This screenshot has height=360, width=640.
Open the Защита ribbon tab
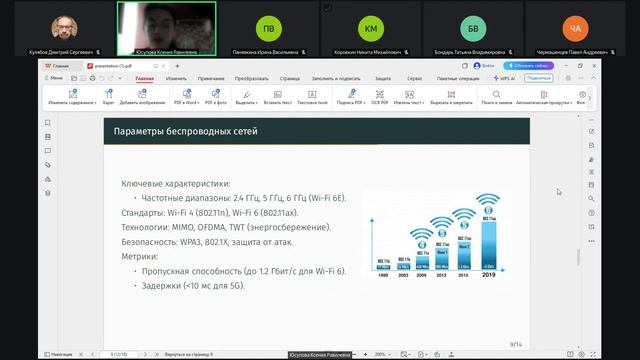[x=383, y=78]
